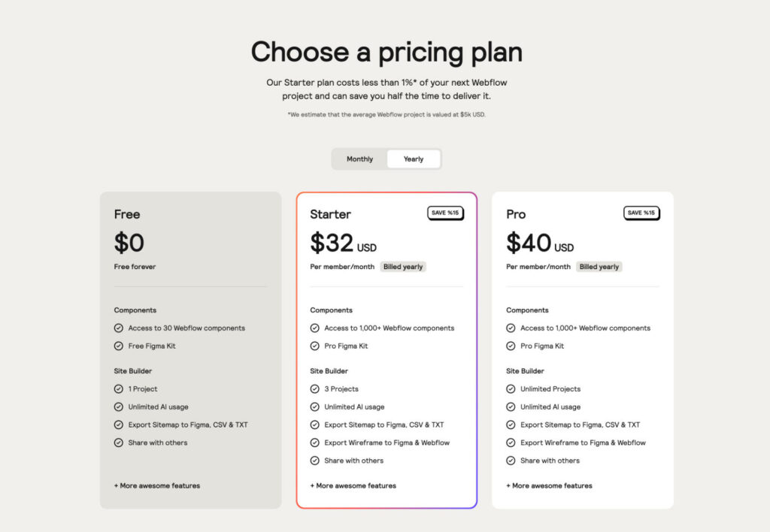Click the checkmark next to Unlimited Projects
Image resolution: width=770 pixels, height=532 pixels.
pyautogui.click(x=511, y=388)
